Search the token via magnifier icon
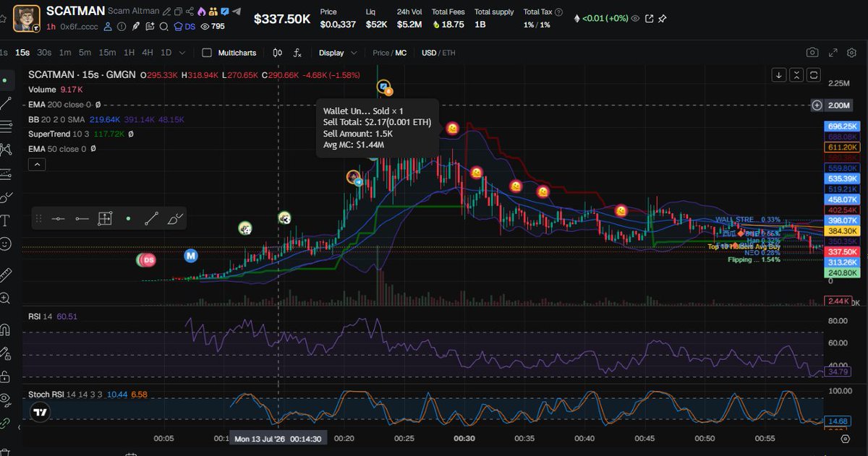The height and width of the screenshot is (456, 868). 163,27
